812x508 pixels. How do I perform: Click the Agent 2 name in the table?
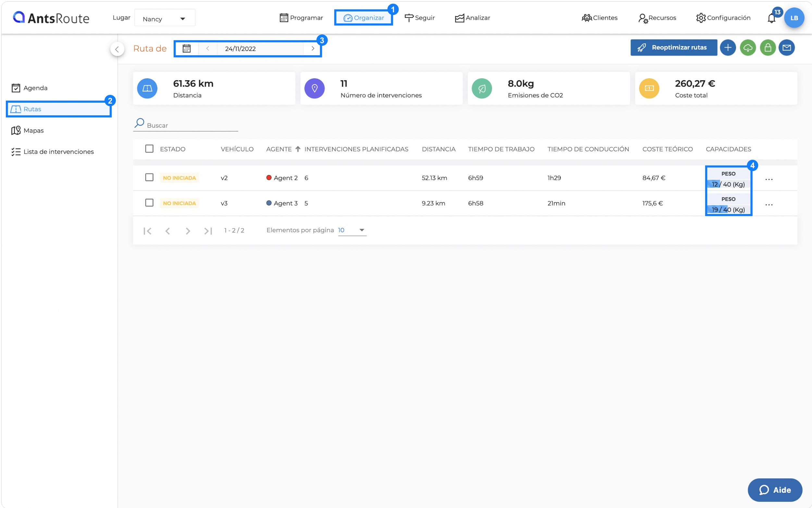point(285,178)
